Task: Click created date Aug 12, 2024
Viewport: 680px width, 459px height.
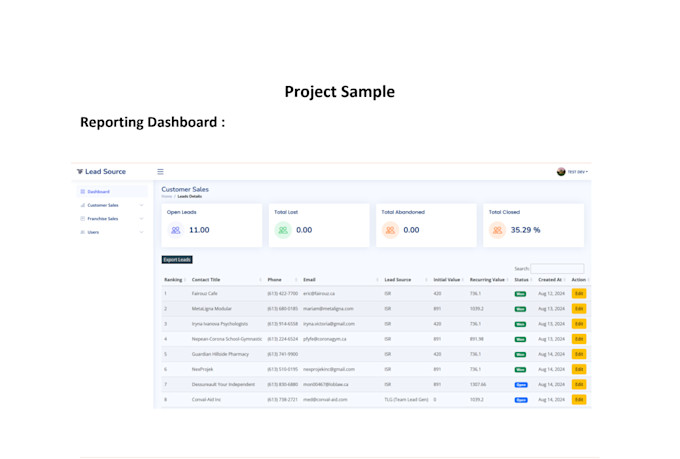Action: pos(551,294)
